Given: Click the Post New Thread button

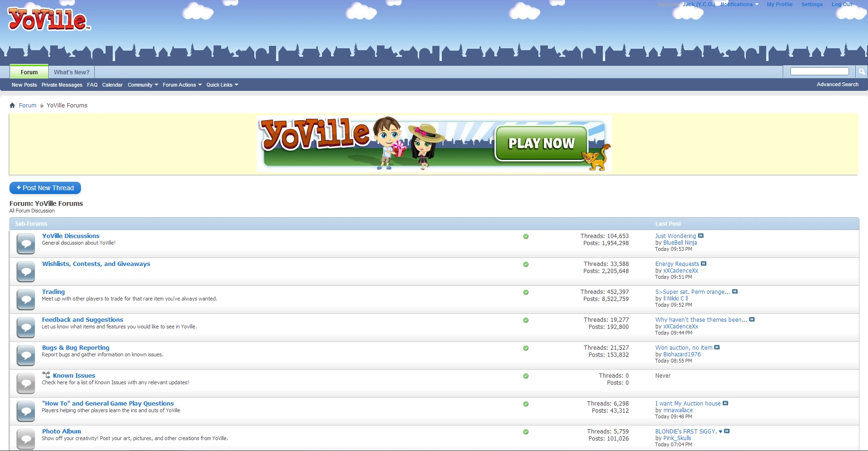Looking at the screenshot, I should coord(45,188).
